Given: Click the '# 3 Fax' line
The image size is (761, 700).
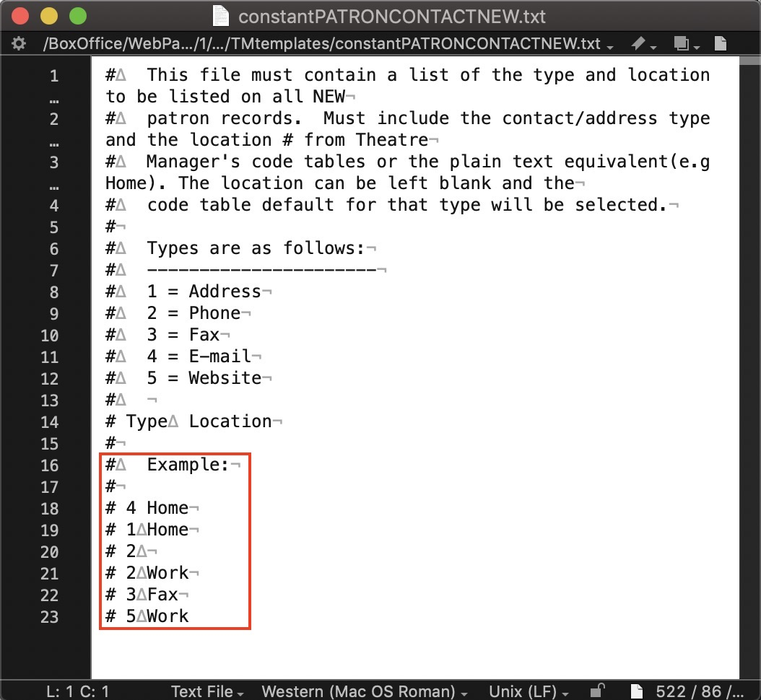Looking at the screenshot, I should pyautogui.click(x=142, y=594).
